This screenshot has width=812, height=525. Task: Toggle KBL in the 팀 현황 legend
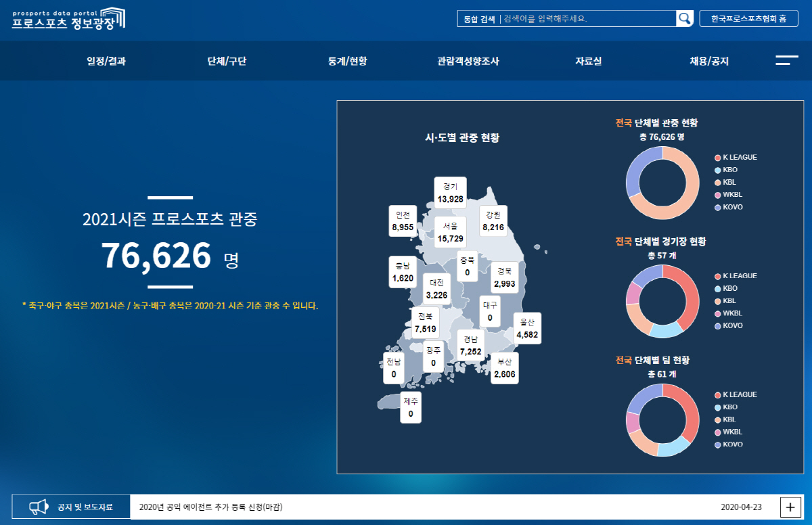[x=725, y=419]
